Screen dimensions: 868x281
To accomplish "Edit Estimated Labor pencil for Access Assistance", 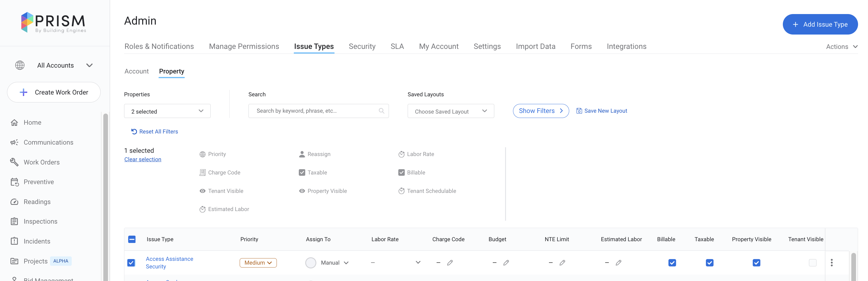I will point(618,263).
